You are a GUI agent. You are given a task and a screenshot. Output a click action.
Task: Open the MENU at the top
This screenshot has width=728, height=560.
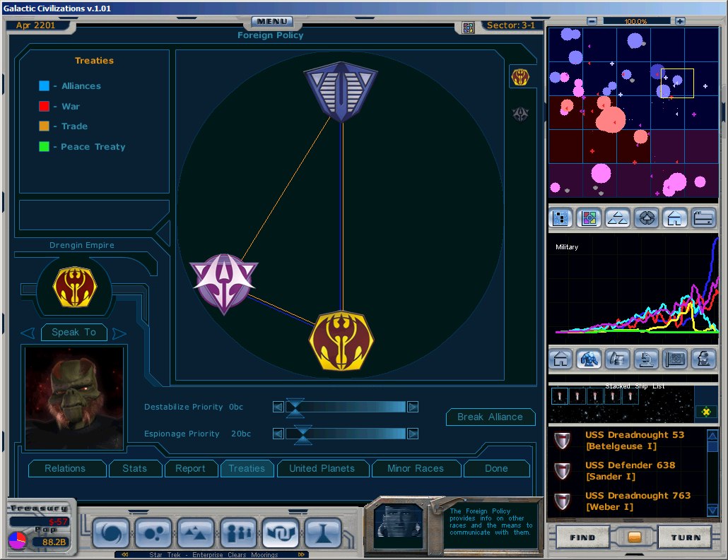272,21
